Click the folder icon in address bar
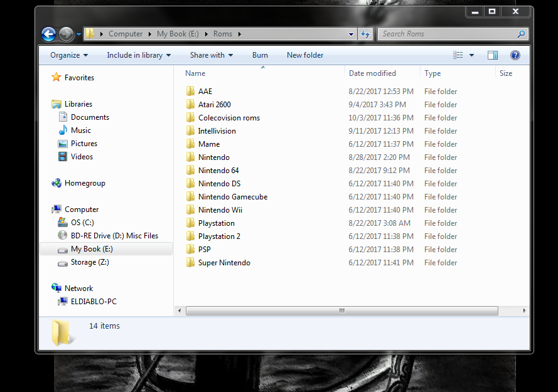558x392 pixels. (90, 34)
